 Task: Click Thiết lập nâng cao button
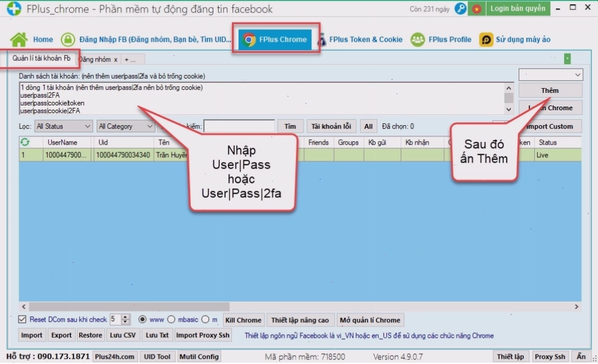(x=300, y=320)
